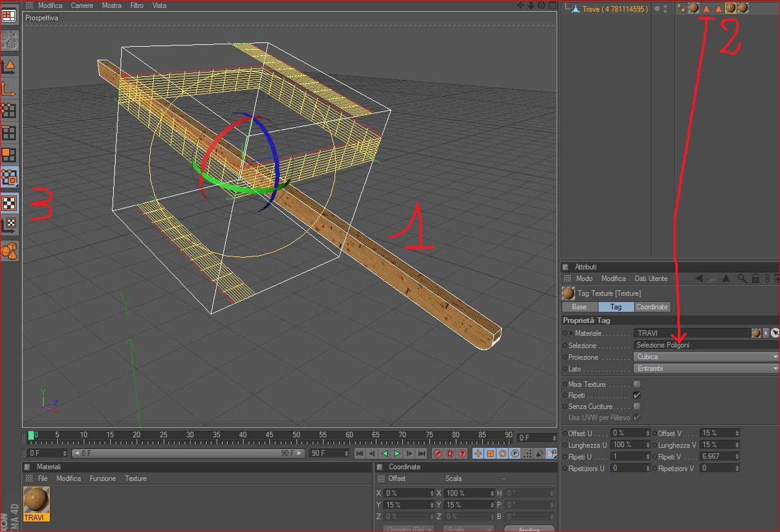Open the Camere viewport menu
Screen dimensions: 780x532
coord(82,6)
